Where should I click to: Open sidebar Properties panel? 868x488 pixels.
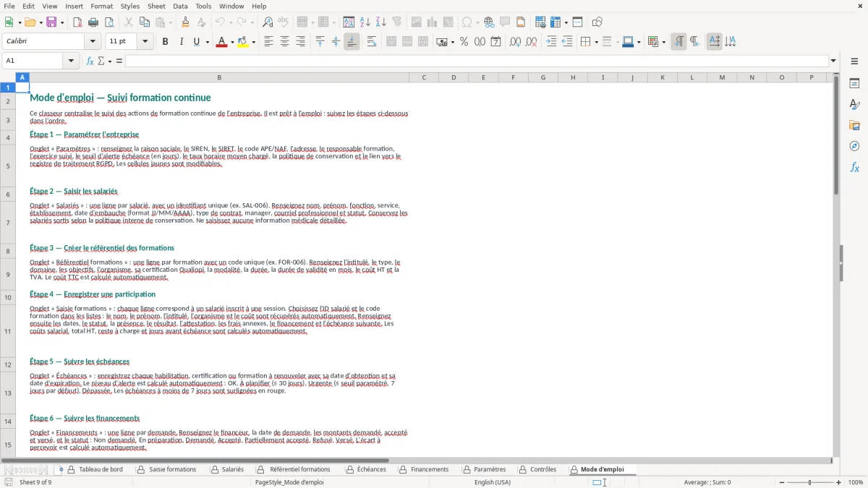(854, 83)
